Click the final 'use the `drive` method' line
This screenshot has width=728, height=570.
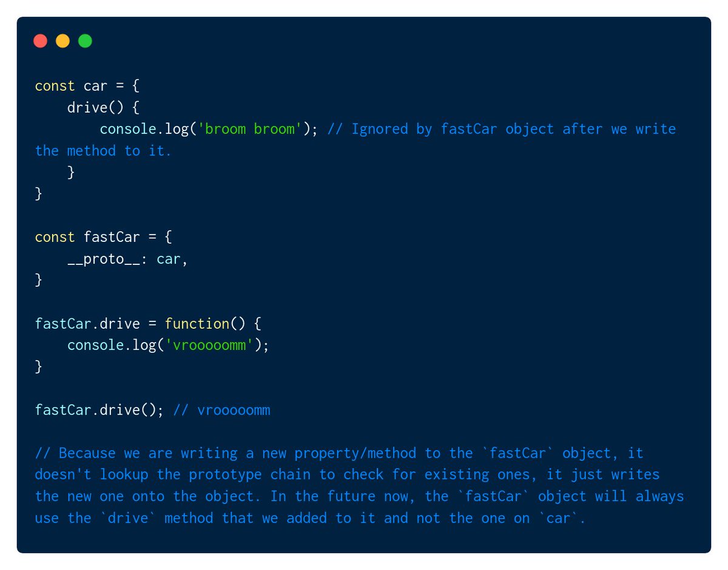(311, 518)
